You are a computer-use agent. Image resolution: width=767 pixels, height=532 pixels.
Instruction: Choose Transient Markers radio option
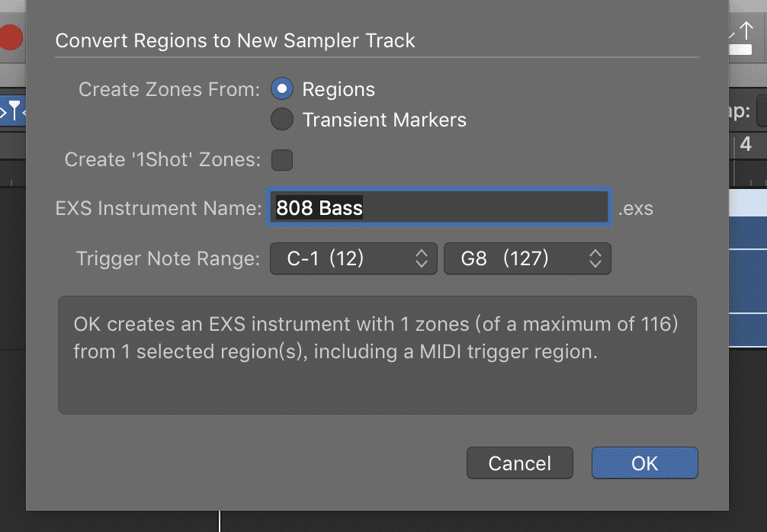point(282,120)
